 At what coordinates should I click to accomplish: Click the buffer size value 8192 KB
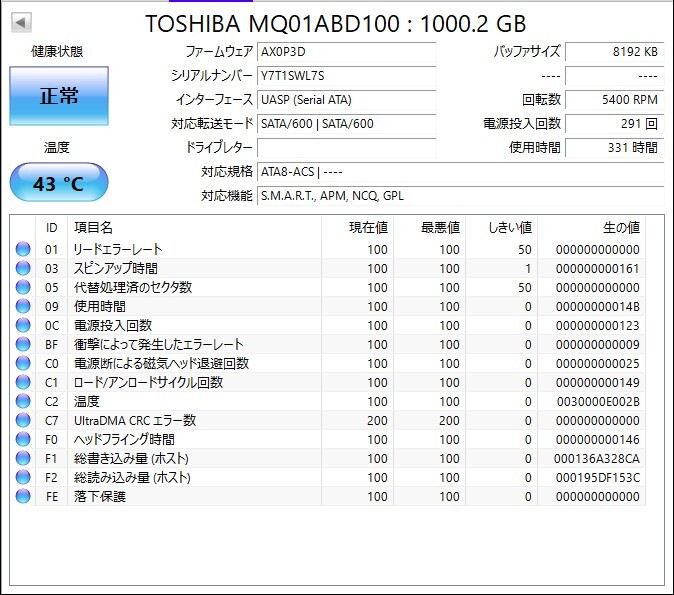615,52
